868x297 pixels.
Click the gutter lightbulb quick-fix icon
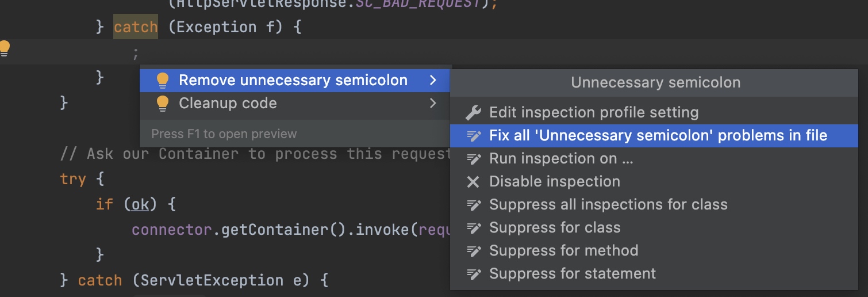[x=5, y=48]
